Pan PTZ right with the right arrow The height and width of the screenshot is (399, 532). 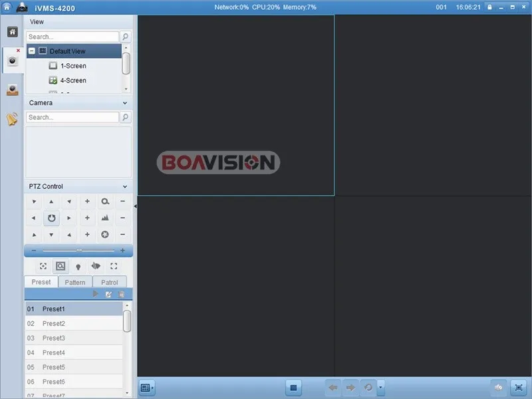(69, 218)
